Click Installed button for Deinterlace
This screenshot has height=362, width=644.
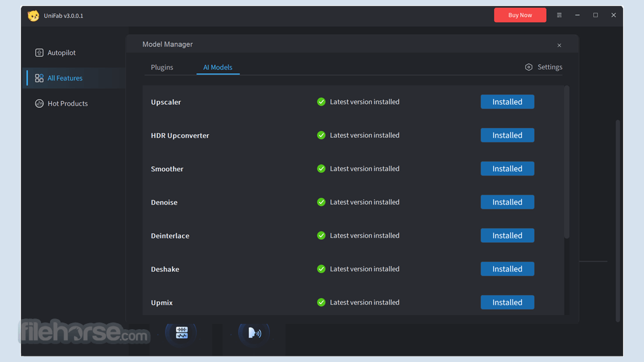507,236
